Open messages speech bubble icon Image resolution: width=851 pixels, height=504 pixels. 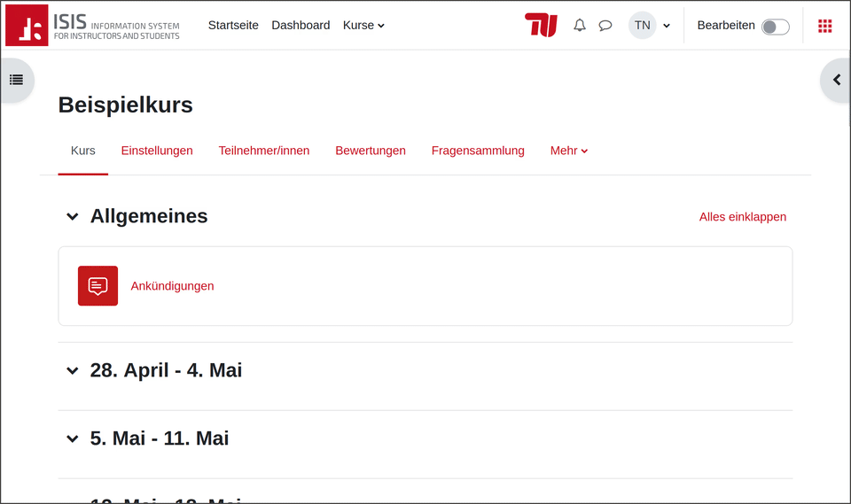tap(605, 26)
